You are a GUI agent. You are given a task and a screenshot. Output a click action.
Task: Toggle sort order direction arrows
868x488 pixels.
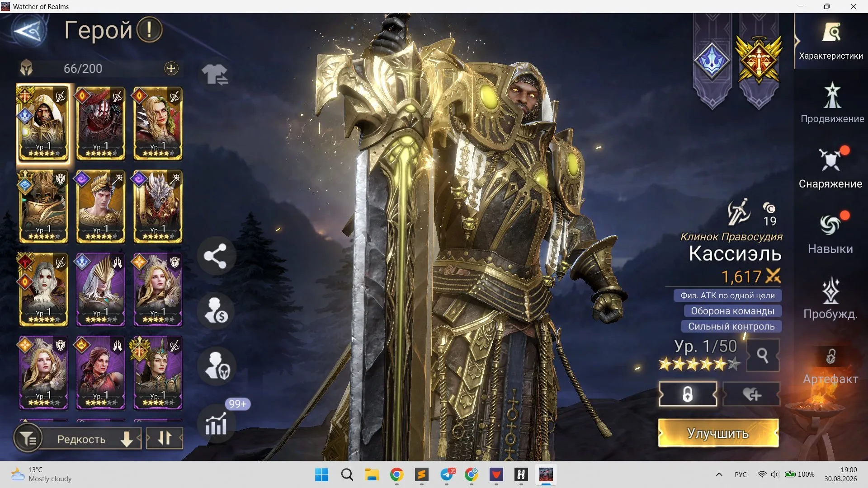[x=165, y=438]
